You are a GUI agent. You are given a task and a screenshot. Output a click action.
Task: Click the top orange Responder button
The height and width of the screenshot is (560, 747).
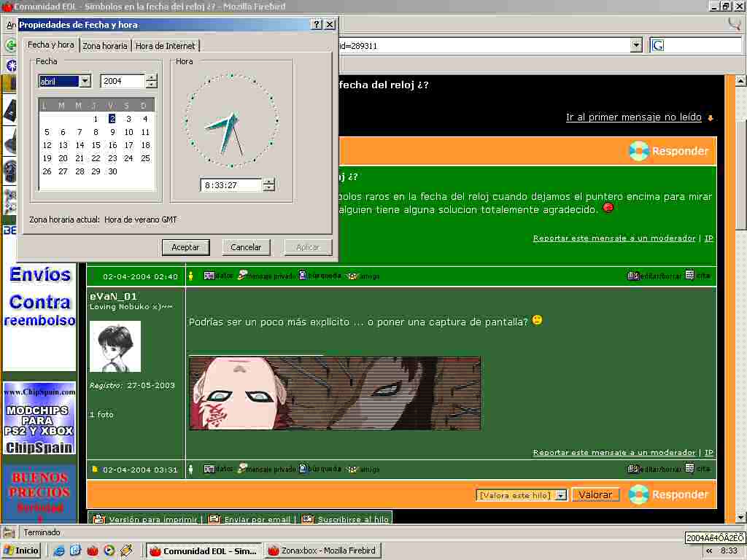click(x=668, y=151)
